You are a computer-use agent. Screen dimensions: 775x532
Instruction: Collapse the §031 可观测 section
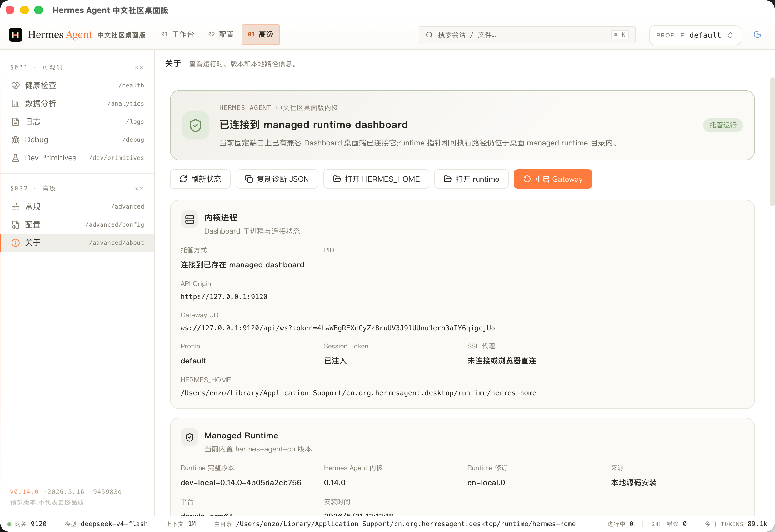pyautogui.click(x=139, y=68)
